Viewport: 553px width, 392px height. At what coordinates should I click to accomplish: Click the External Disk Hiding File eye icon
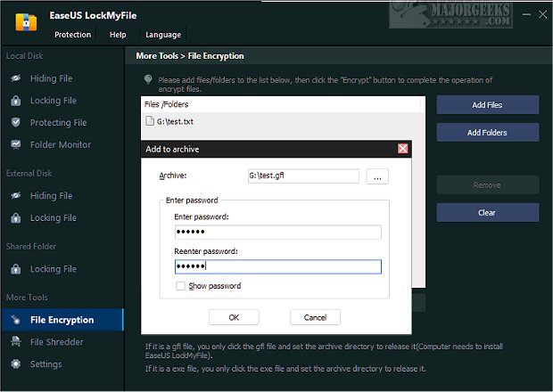pos(16,195)
